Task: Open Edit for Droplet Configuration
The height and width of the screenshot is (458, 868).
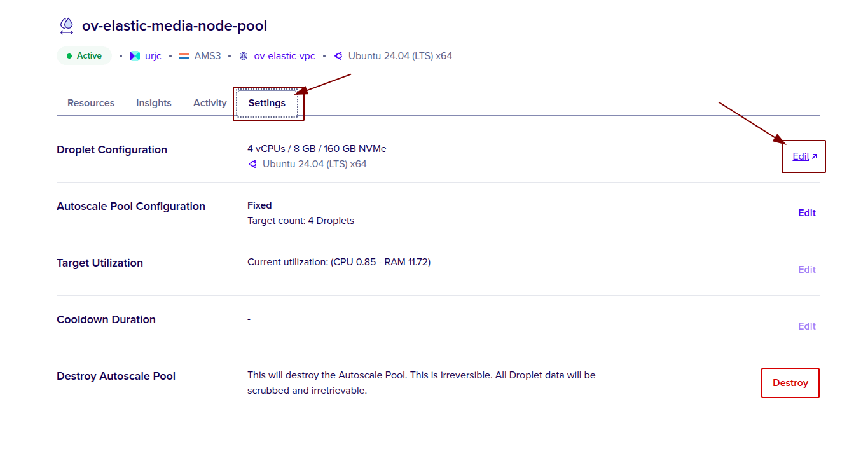Action: [801, 156]
